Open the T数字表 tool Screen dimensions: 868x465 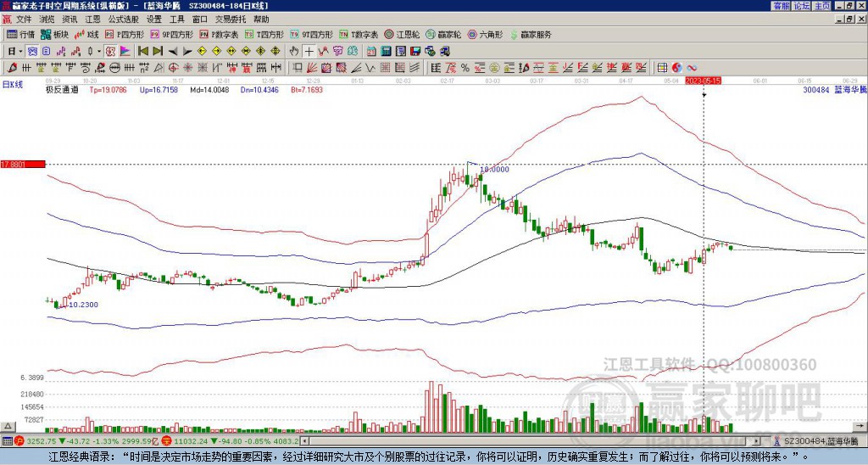(x=359, y=34)
